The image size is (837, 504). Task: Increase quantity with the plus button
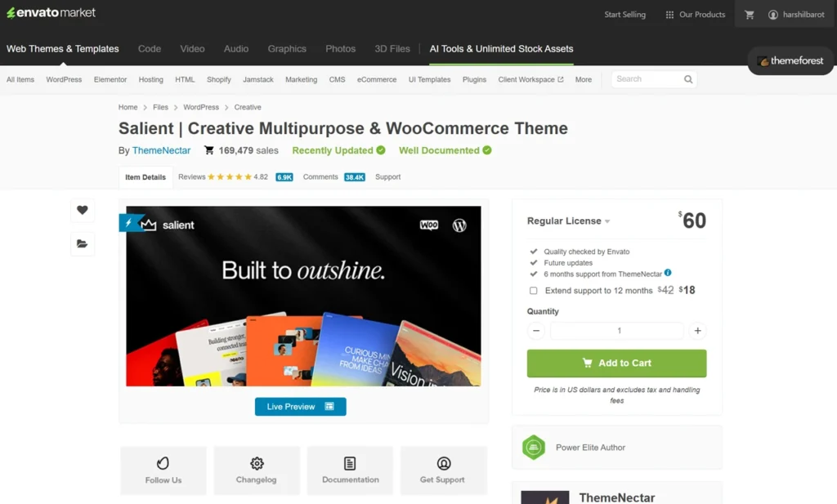(697, 331)
